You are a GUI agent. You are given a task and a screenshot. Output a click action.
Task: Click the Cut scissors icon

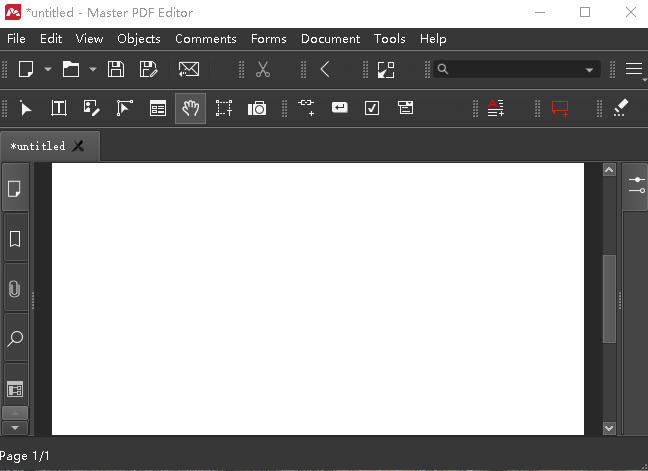263,69
